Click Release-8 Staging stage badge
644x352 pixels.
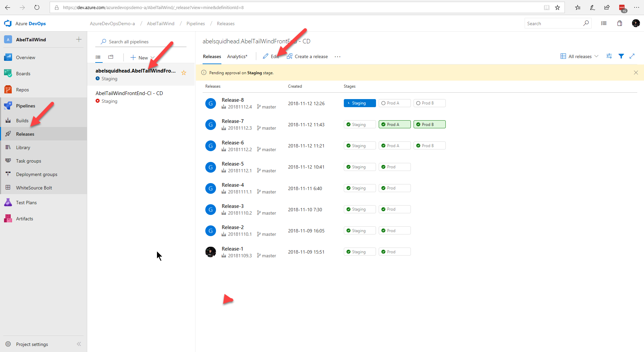360,103
